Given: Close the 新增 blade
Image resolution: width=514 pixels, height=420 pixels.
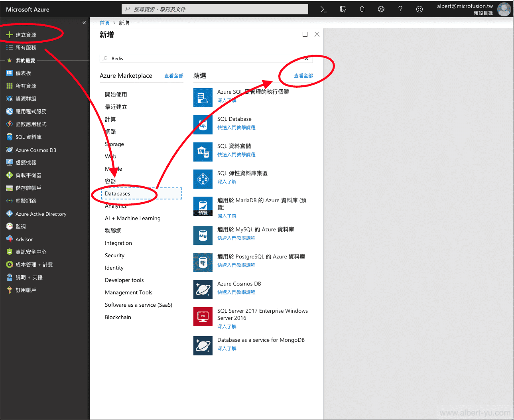Looking at the screenshot, I should coord(317,34).
